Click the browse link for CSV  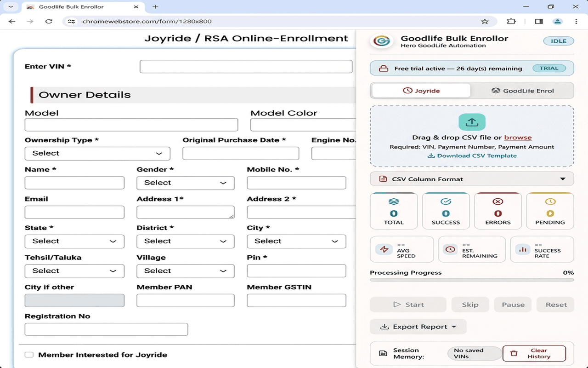[518, 138]
